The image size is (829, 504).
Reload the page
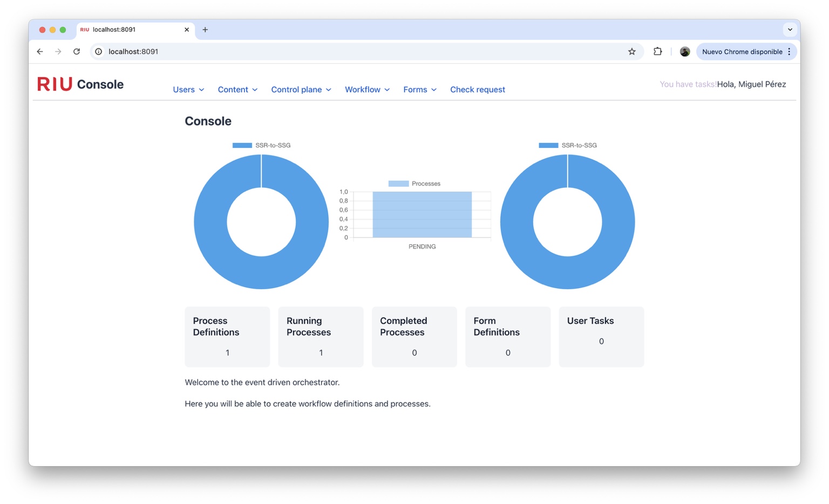click(x=76, y=51)
